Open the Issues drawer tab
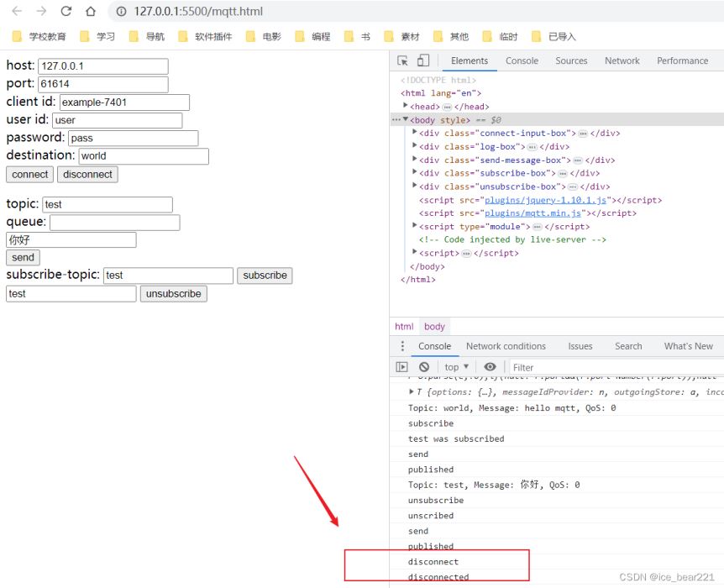Viewport: 724px width, 588px height. [580, 346]
